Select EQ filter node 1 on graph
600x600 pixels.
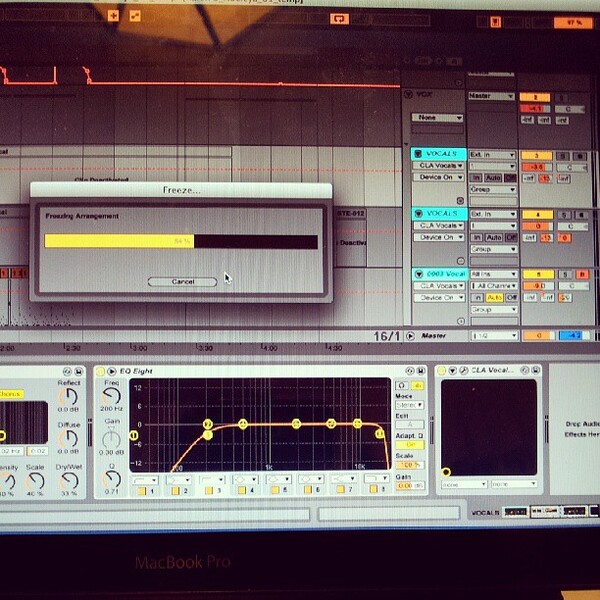[134, 435]
